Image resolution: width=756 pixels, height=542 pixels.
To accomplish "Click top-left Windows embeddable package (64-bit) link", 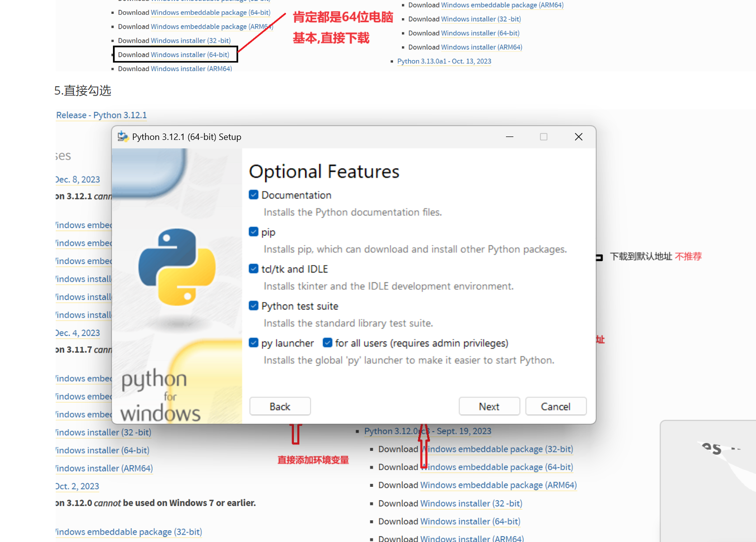I will (211, 12).
